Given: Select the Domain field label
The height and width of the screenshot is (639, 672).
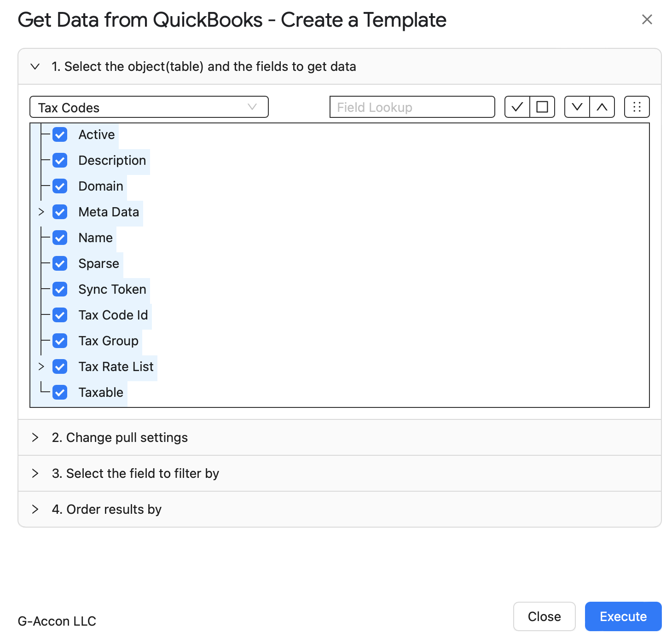Looking at the screenshot, I should click(x=101, y=186).
